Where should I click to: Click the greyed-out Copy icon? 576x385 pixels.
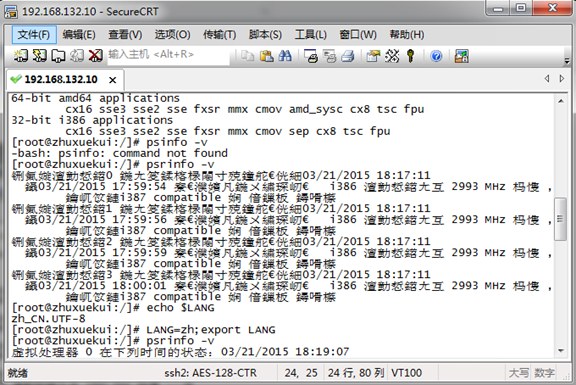[x=247, y=56]
